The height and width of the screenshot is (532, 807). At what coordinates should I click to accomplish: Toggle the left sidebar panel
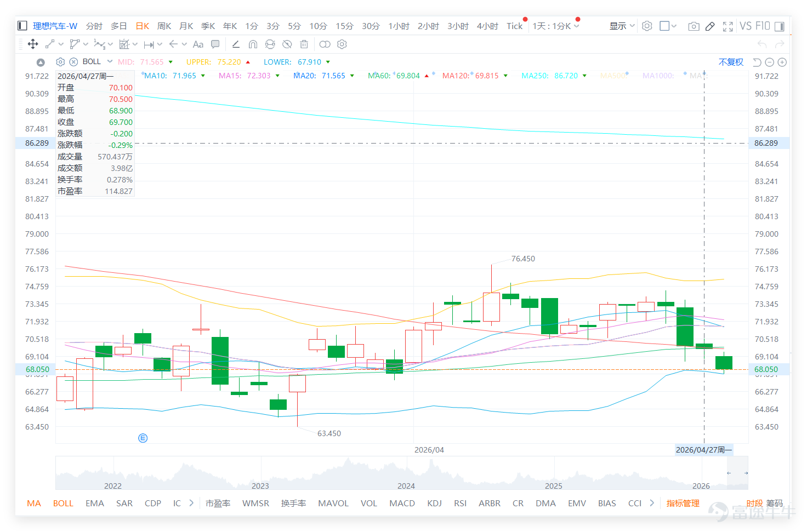[x=22, y=26]
